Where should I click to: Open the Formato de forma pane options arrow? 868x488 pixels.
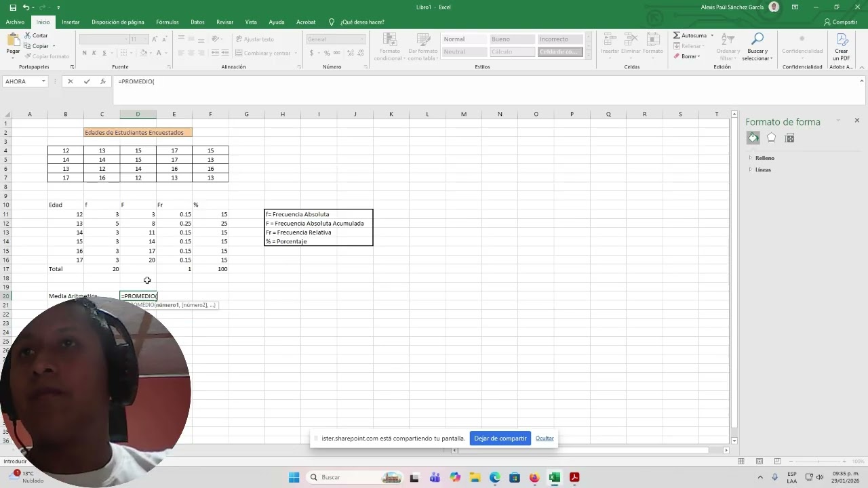(838, 121)
